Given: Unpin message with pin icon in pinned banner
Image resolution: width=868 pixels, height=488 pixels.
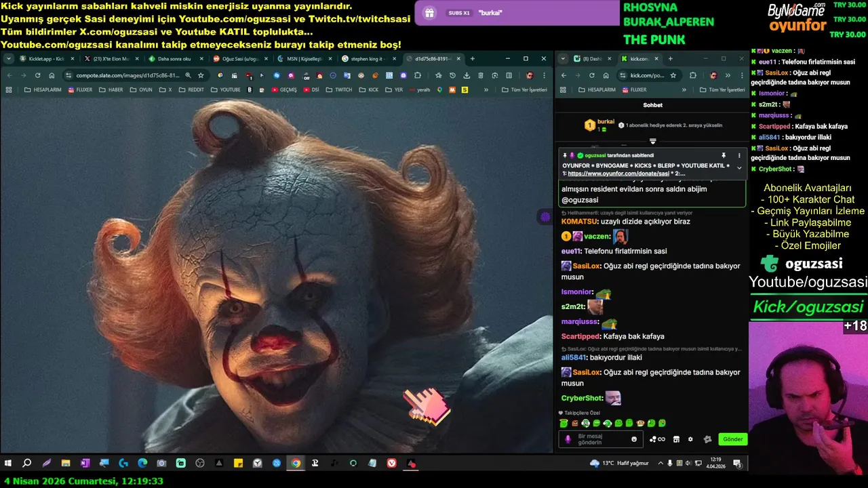Looking at the screenshot, I should point(724,155).
